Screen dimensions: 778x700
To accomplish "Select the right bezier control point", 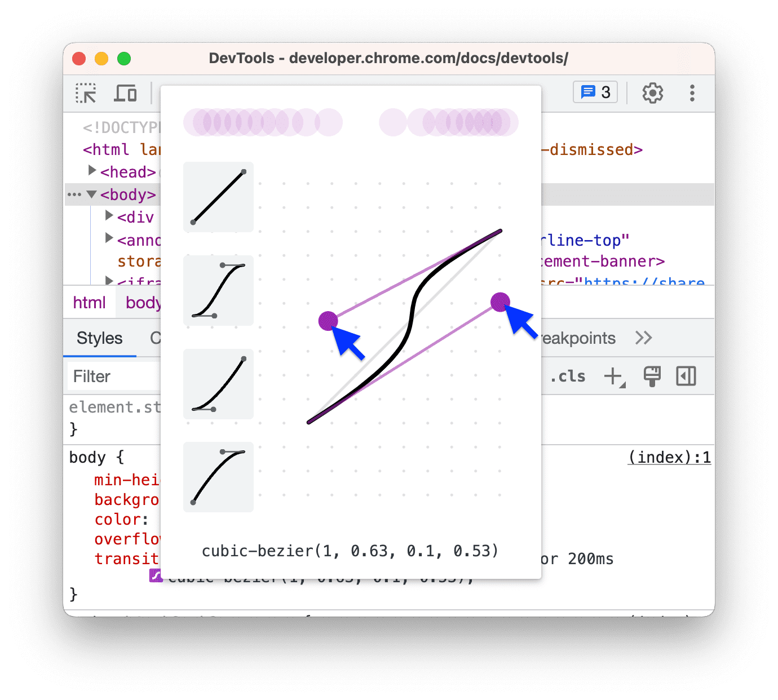I will [x=499, y=303].
